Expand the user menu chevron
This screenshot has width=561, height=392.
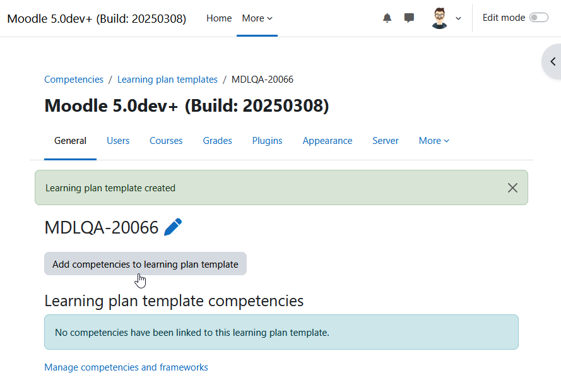(x=458, y=18)
